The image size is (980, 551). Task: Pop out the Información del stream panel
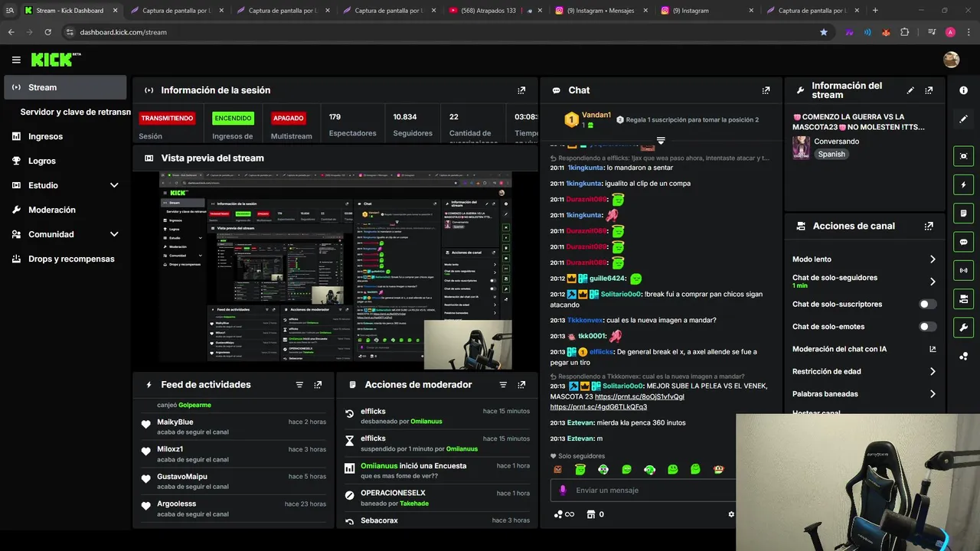[x=929, y=90]
